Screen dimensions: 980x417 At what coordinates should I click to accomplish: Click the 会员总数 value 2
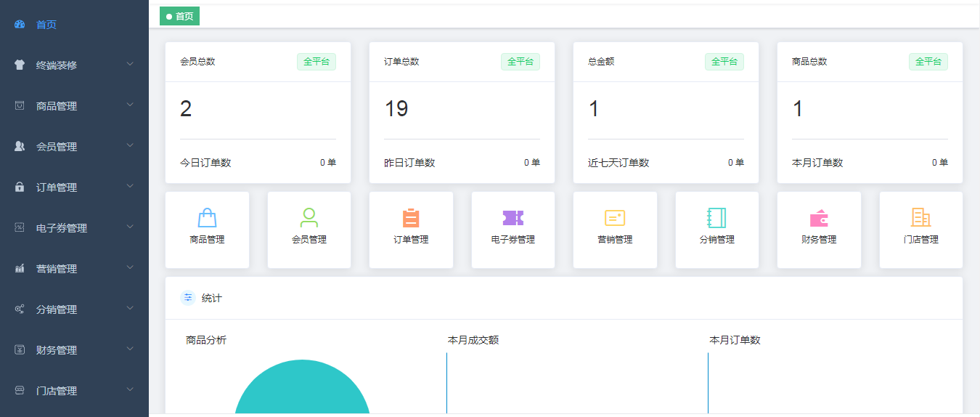186,109
